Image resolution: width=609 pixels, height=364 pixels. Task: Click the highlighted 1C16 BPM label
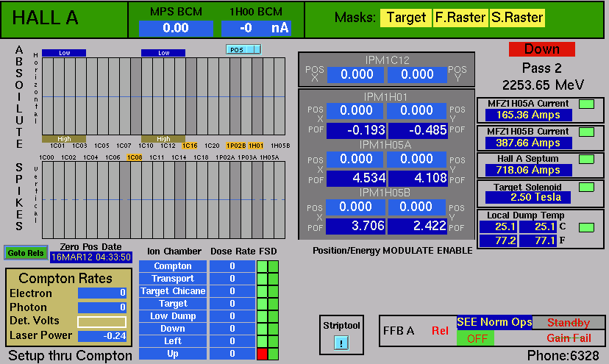190,146
